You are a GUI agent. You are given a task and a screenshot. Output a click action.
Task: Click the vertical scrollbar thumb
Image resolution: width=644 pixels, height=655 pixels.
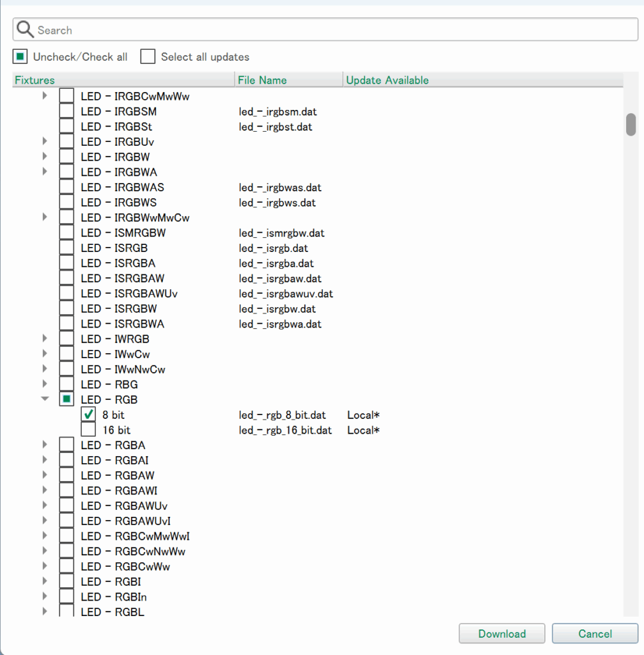coord(631,124)
